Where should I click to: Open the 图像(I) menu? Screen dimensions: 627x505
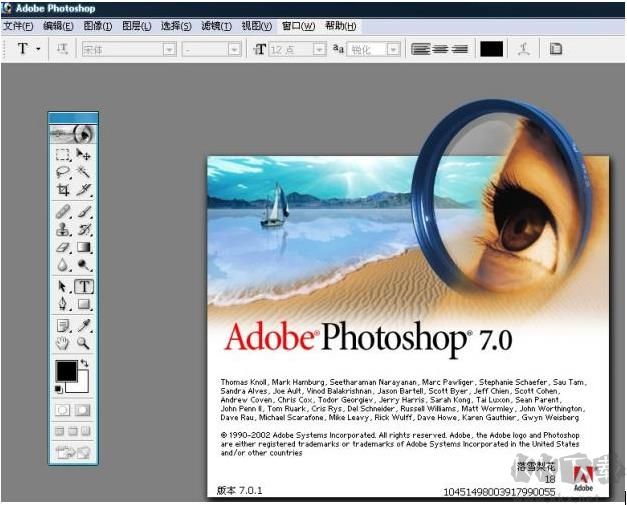[x=97, y=26]
